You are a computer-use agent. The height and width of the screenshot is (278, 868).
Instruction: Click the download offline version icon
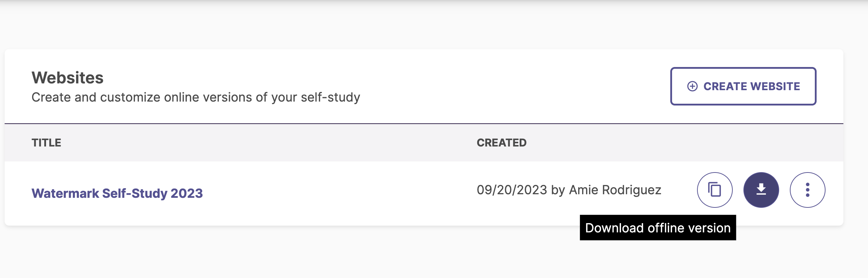tap(761, 190)
